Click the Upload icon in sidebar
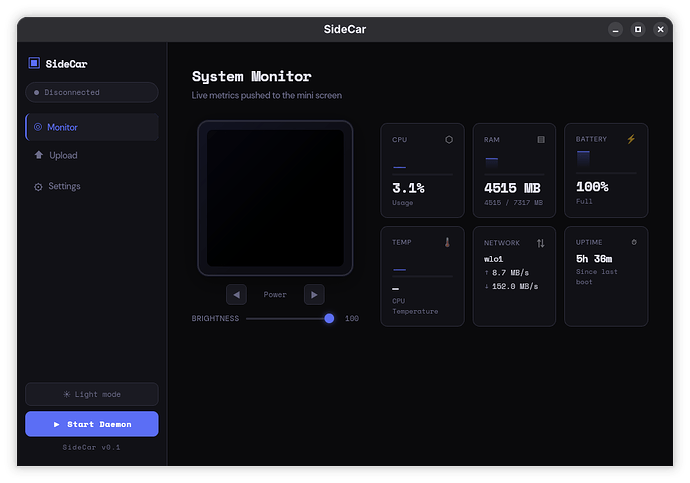 (x=38, y=156)
